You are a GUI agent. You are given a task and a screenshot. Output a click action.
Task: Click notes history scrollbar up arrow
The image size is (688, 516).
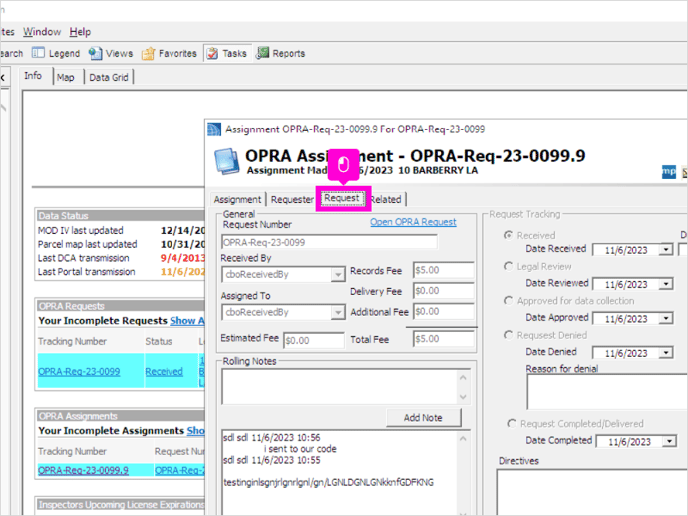coord(463,438)
